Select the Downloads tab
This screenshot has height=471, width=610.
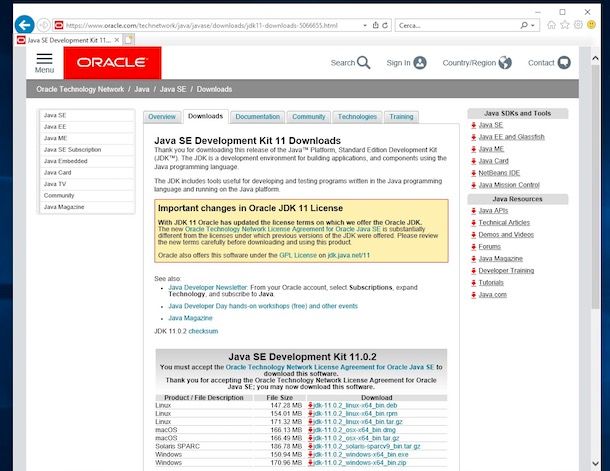[205, 116]
